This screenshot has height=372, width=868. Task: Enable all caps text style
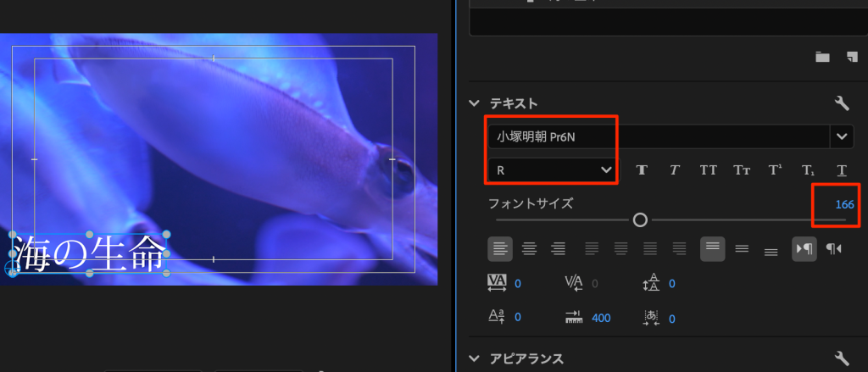click(x=708, y=169)
